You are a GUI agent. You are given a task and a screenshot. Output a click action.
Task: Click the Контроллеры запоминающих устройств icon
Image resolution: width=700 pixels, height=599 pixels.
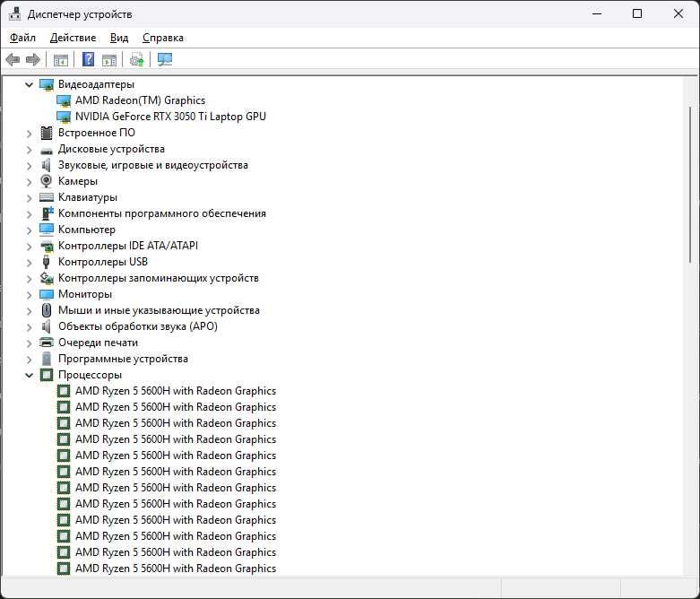(x=47, y=278)
